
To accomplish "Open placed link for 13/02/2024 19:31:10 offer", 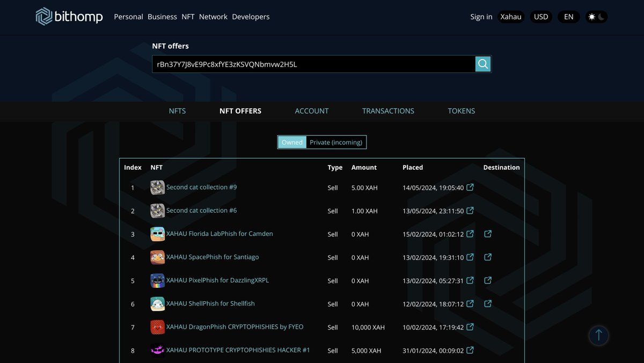I will click(470, 257).
